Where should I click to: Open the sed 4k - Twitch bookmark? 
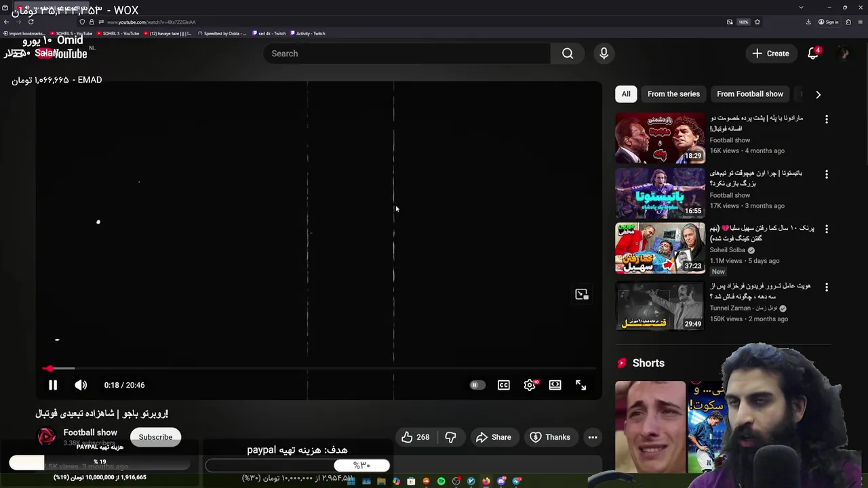click(x=269, y=33)
